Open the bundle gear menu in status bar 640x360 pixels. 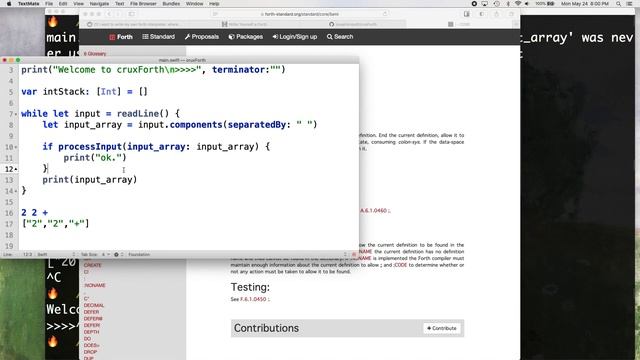pyautogui.click(x=118, y=254)
